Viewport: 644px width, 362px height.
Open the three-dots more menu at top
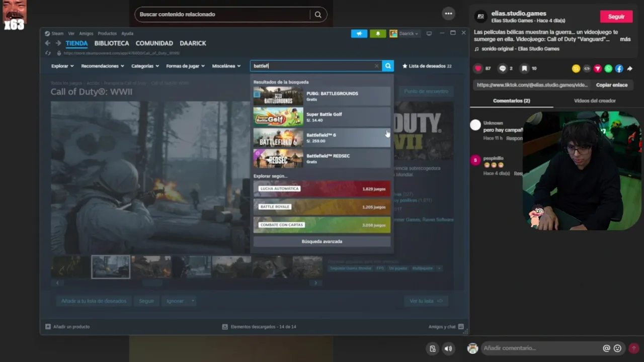tap(448, 14)
